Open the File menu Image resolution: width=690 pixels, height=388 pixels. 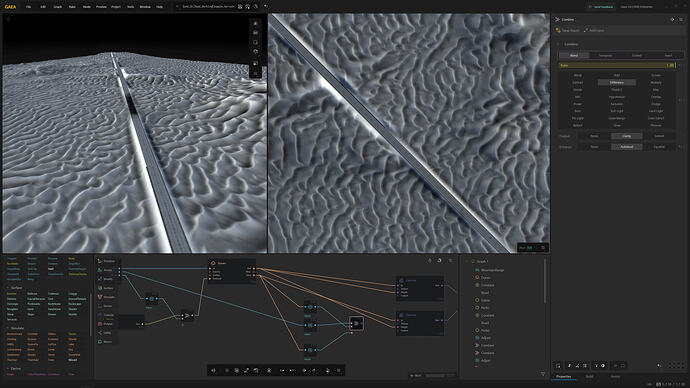(29, 7)
